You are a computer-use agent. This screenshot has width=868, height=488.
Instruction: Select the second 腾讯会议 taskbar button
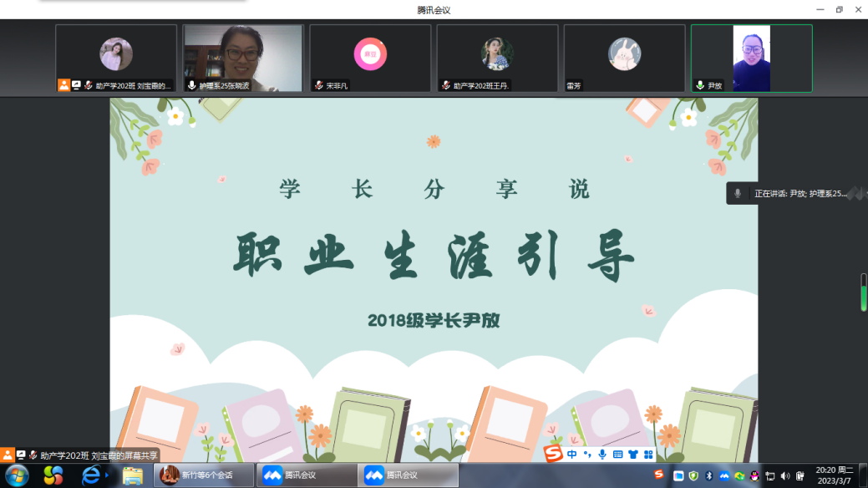tap(409, 475)
